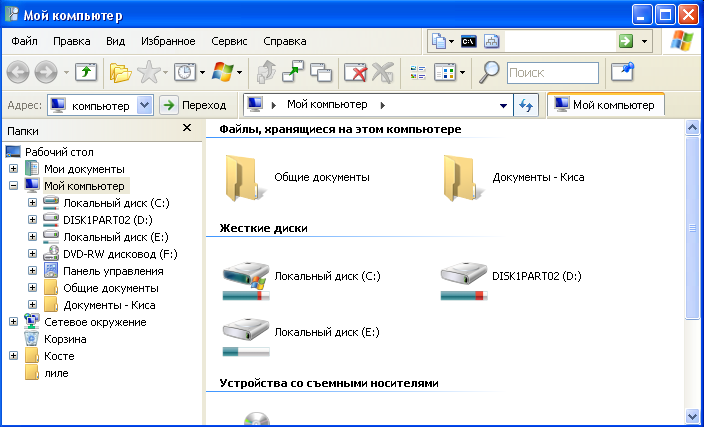Expand Панель управления tree node

(x=32, y=271)
